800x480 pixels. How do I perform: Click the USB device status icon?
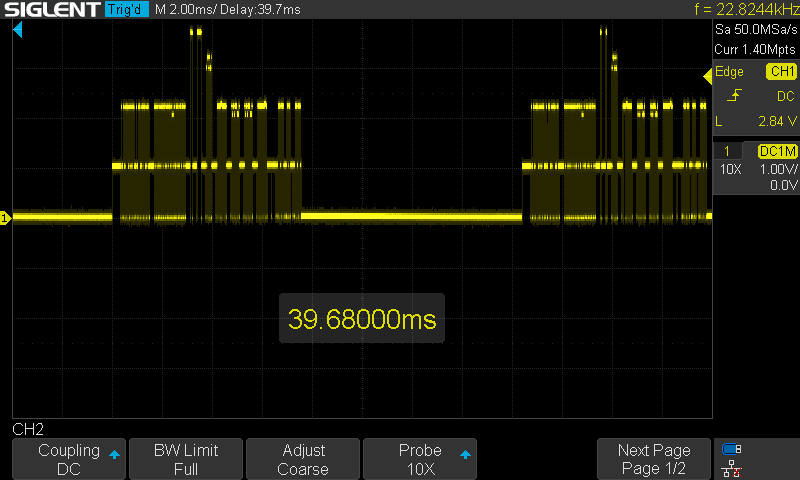732,449
